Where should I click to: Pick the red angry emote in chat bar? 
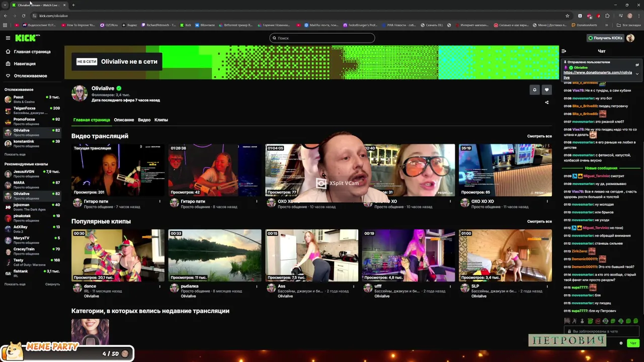[x=598, y=321]
